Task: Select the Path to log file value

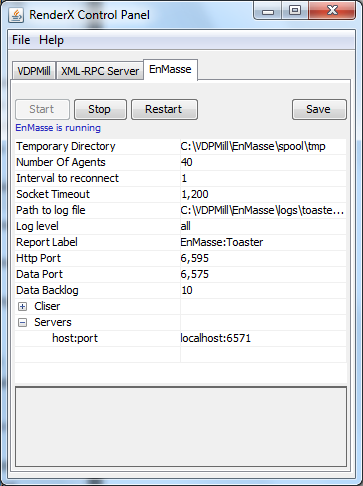Action: point(263,210)
